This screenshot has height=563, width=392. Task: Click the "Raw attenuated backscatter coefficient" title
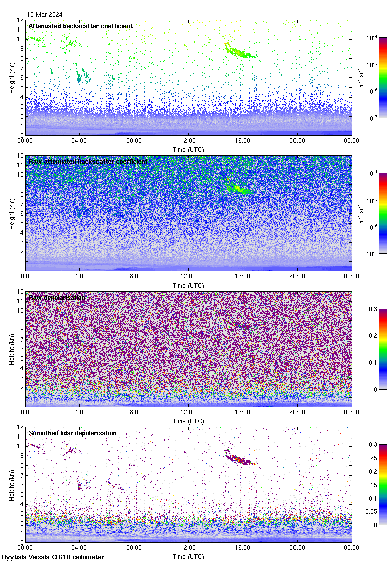[87, 162]
